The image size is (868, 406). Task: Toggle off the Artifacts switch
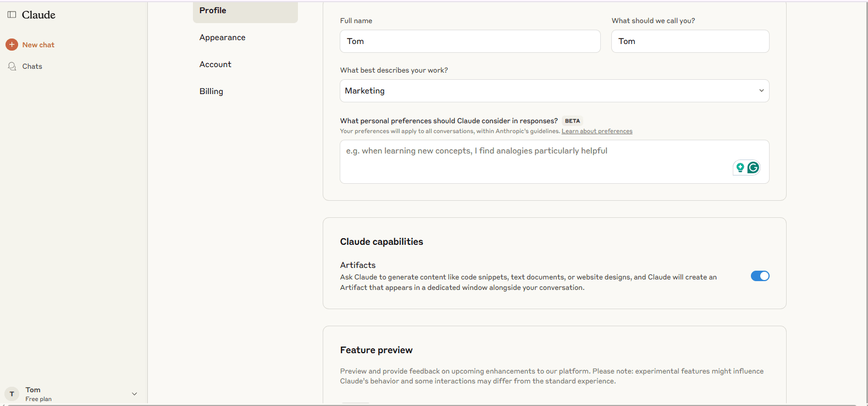[760, 276]
